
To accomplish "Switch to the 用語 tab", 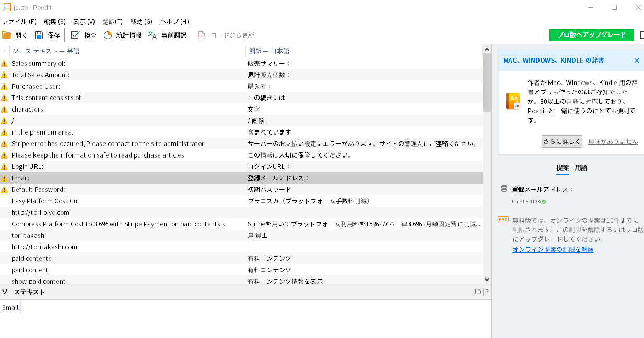I will coord(581,168).
